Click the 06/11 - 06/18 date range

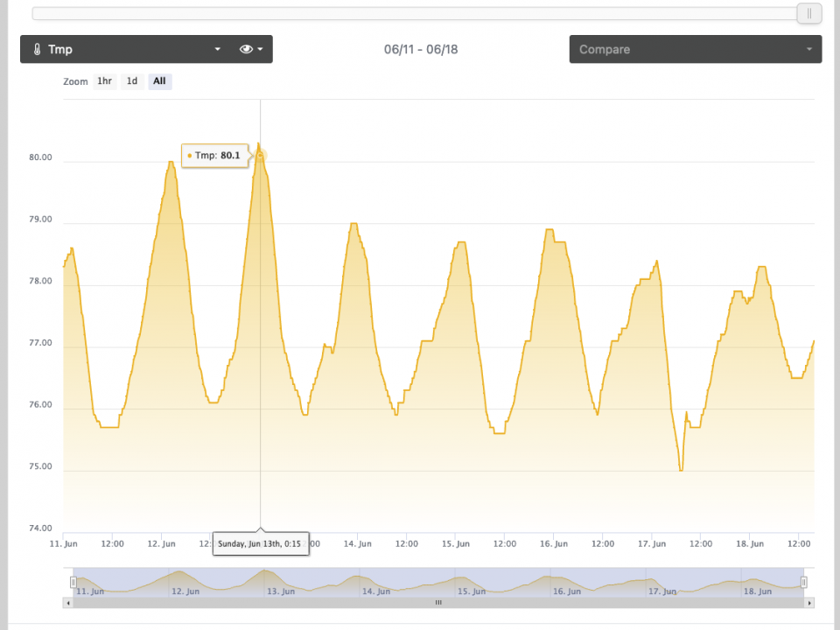(x=421, y=50)
